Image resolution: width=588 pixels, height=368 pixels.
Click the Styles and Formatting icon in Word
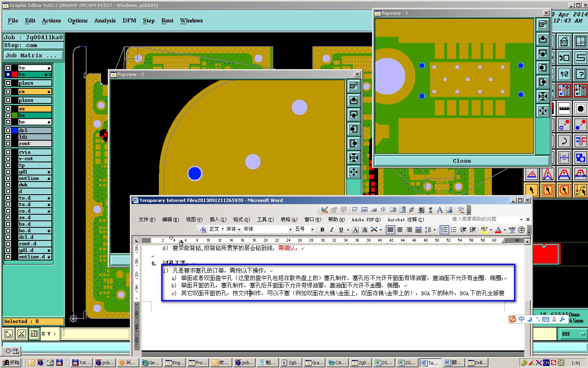coord(203,230)
